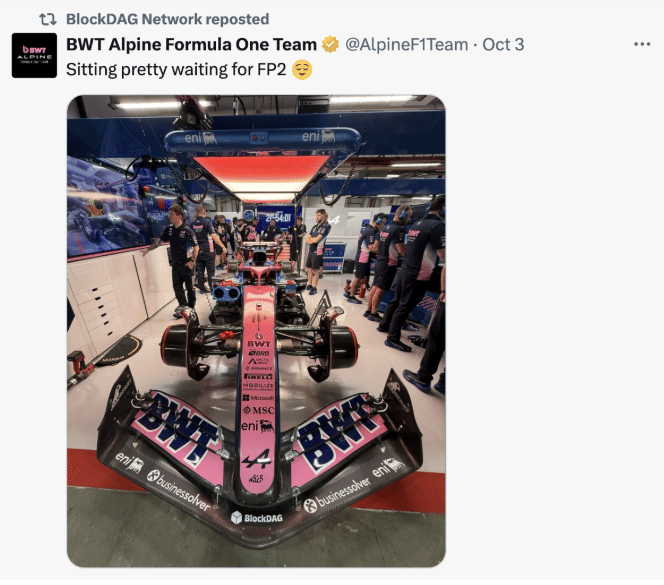This screenshot has width=664, height=585.
Task: Open the @AlpineF1Team handle
Action: pyautogui.click(x=407, y=44)
